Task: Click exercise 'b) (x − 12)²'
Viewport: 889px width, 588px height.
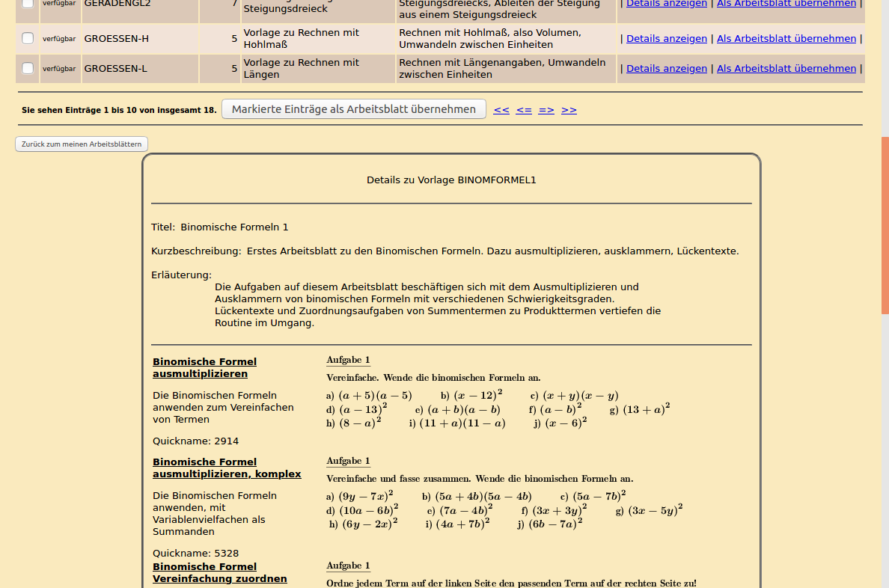Action: 471,395
